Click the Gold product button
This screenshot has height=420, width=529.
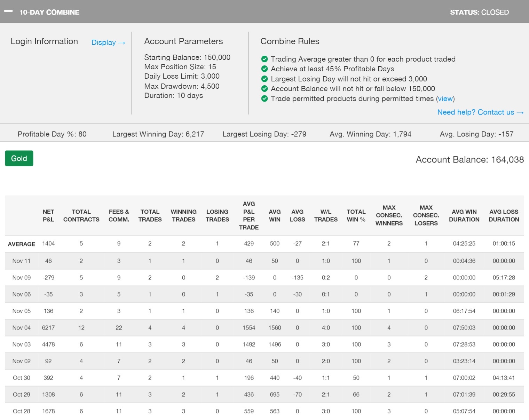19,158
